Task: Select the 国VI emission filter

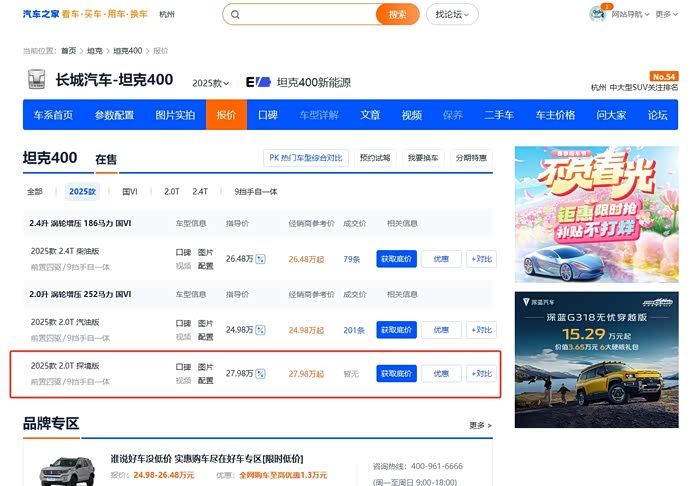Action: coord(130,191)
